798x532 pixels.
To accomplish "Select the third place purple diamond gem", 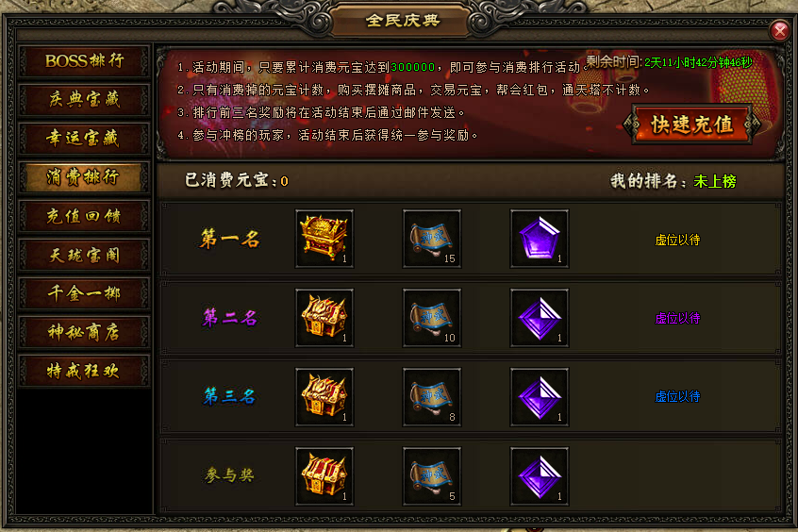I will pos(540,397).
